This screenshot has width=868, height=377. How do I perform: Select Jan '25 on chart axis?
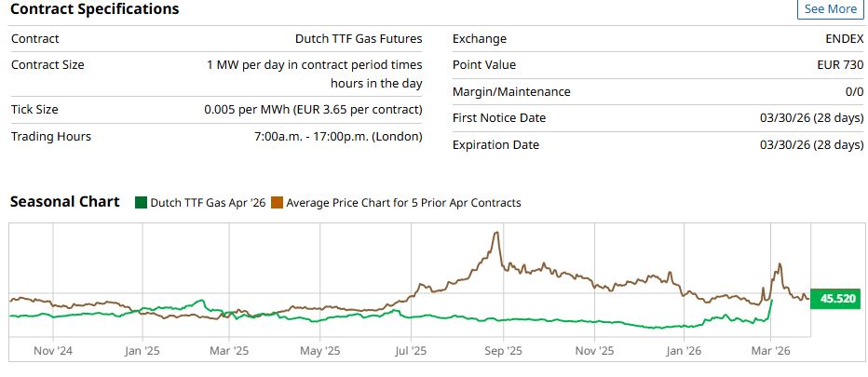pos(142,351)
